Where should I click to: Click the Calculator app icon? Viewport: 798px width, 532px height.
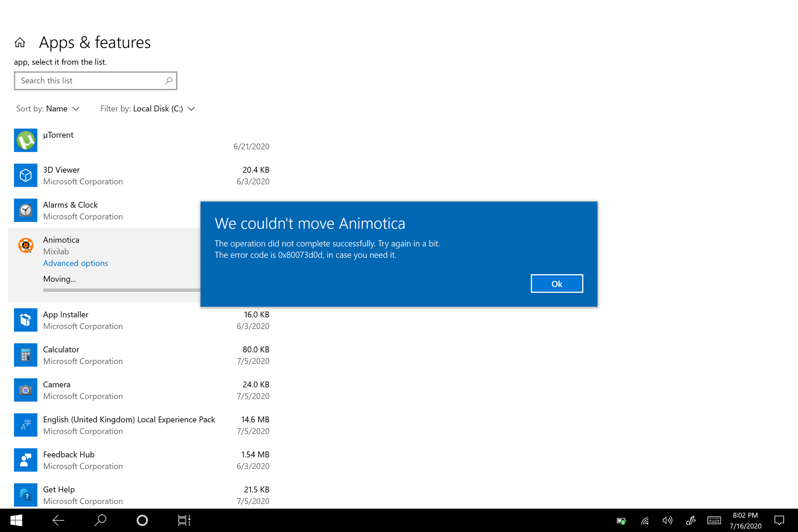26,355
